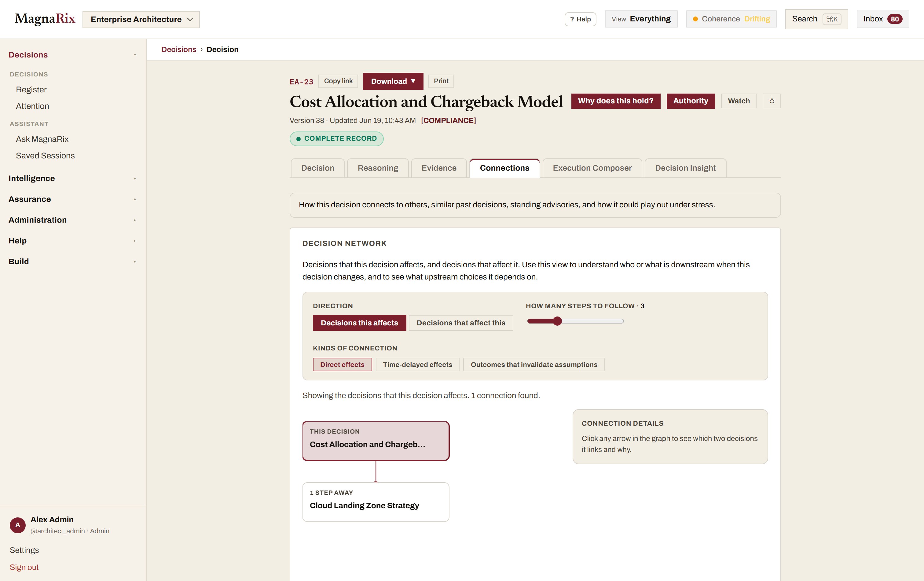The height and width of the screenshot is (581, 924).
Task: Select Decisions that affect this direction
Action: coord(461,323)
